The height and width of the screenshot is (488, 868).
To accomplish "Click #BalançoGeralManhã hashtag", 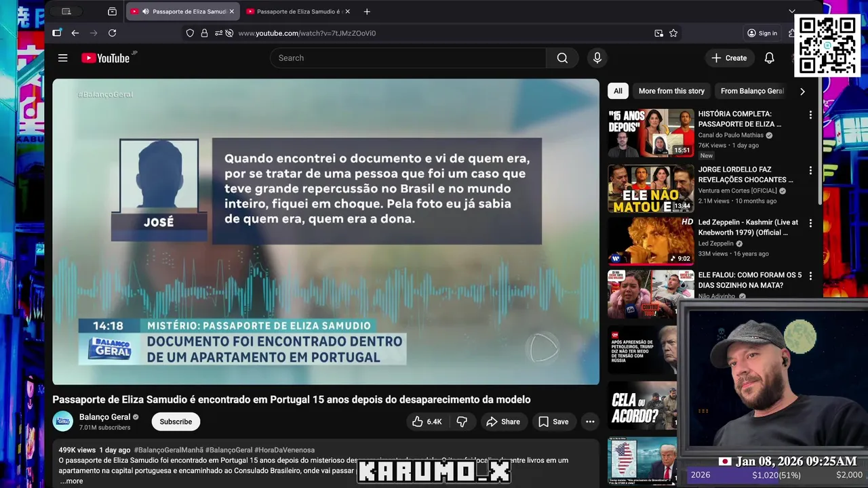I will [169, 450].
